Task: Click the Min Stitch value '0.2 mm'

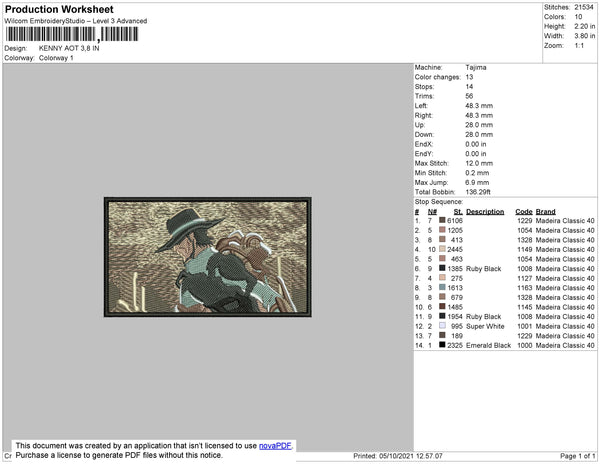Action: pyautogui.click(x=477, y=173)
